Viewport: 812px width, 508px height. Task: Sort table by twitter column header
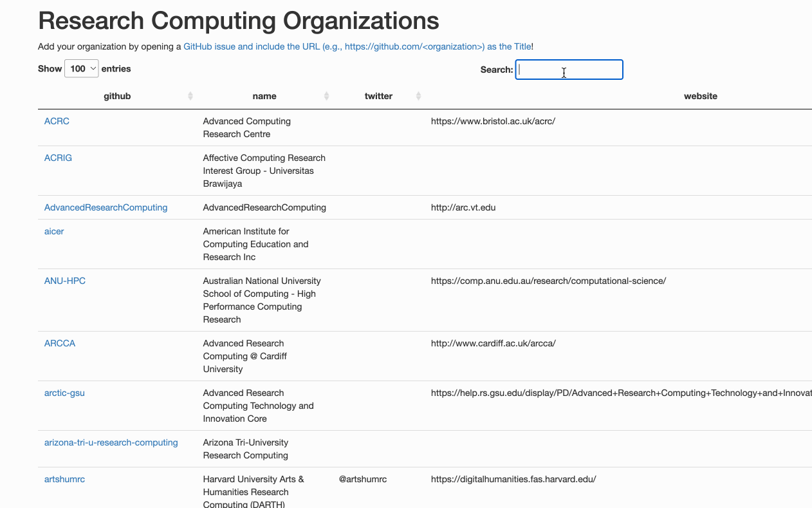(x=378, y=96)
